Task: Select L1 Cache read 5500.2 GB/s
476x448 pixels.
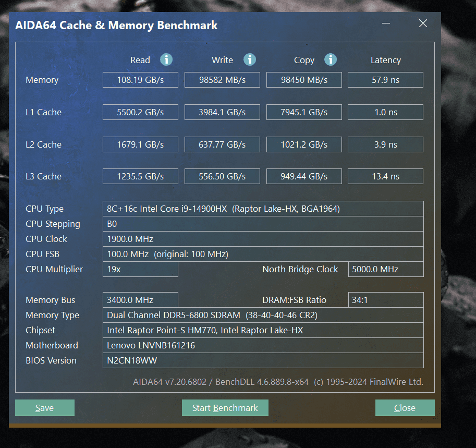Action: coord(140,112)
